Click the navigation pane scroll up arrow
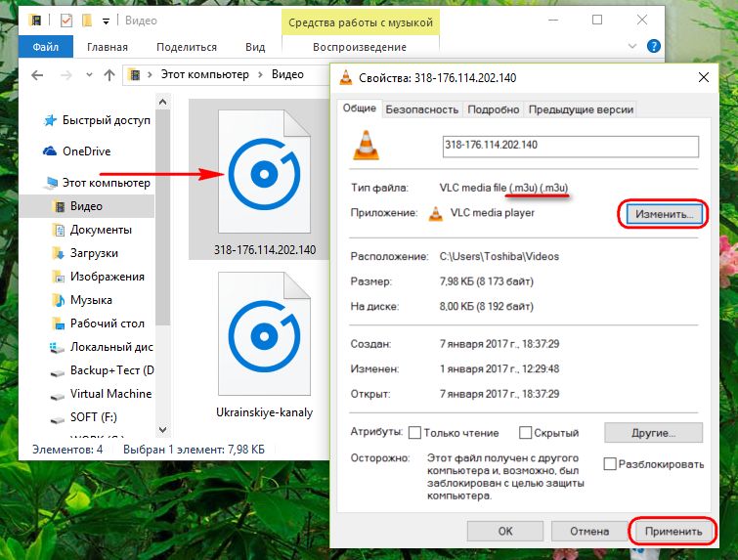Screen dimensions: 738x560 (x=163, y=102)
